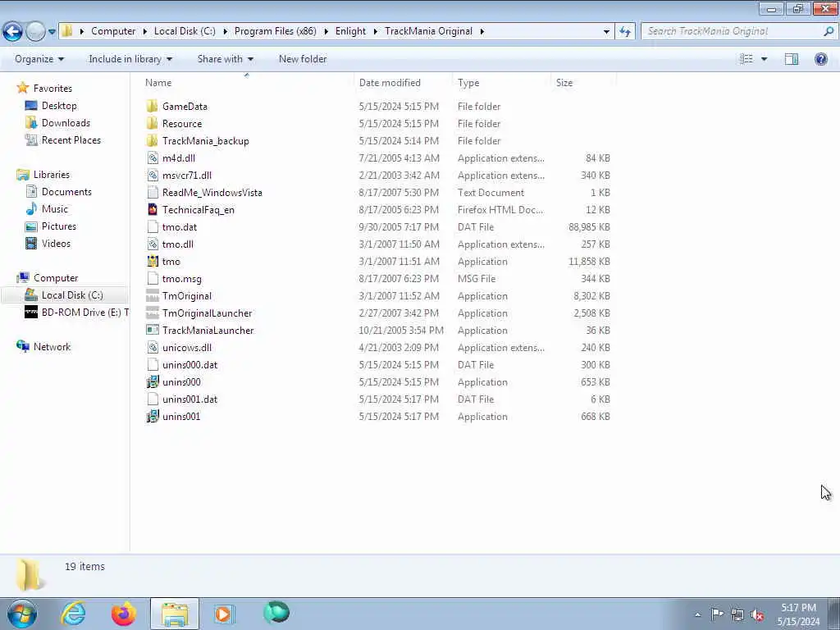
Task: Sort by the Size column header
Action: point(564,83)
